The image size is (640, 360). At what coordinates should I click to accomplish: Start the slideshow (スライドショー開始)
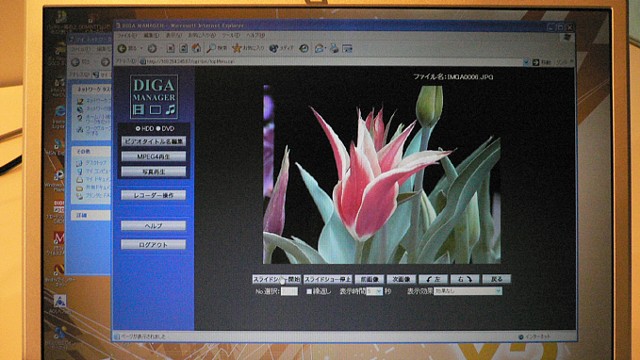point(276,280)
